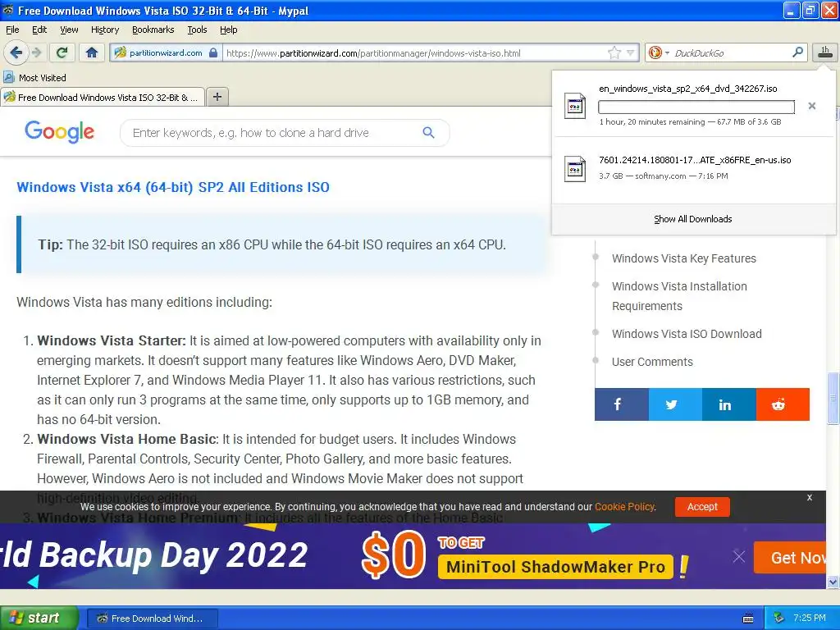
Task: Click the address bar URL
Action: [373, 53]
